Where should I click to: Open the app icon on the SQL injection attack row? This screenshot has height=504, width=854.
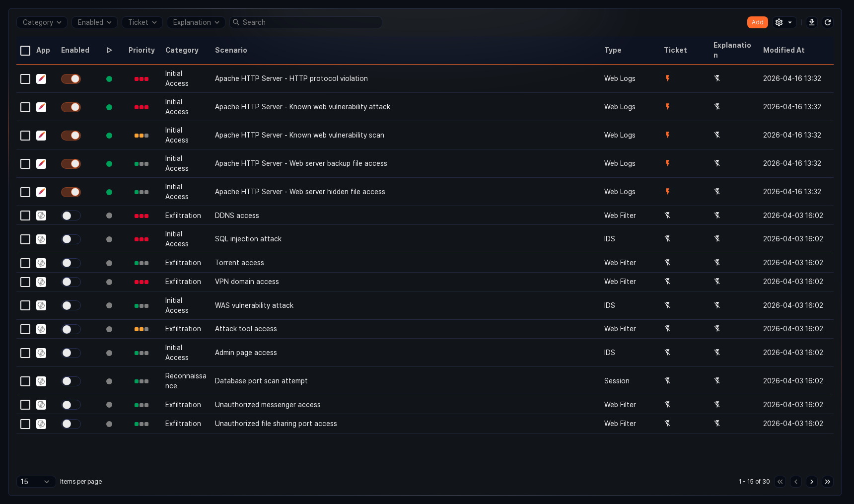41,239
